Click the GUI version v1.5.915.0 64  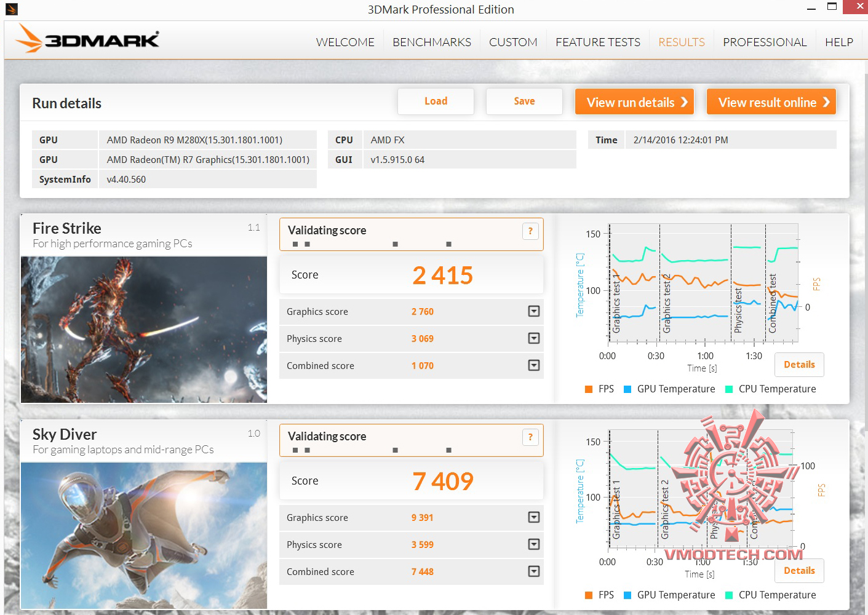[397, 160]
